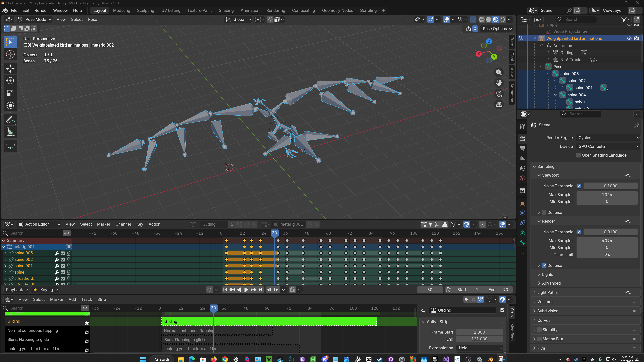Select the Move tool in viewport toolbar
The image size is (644, 362).
[10, 68]
